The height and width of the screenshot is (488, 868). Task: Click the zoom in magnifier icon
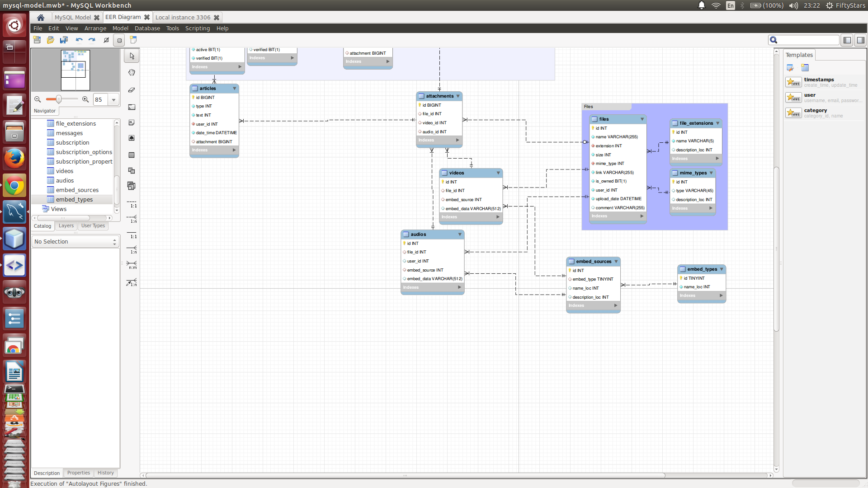click(x=86, y=99)
